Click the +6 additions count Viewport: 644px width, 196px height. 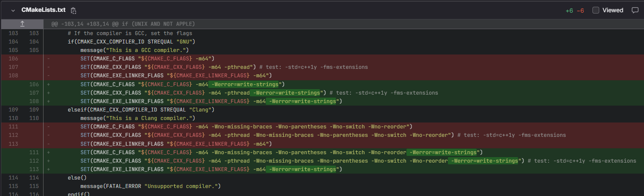569,10
